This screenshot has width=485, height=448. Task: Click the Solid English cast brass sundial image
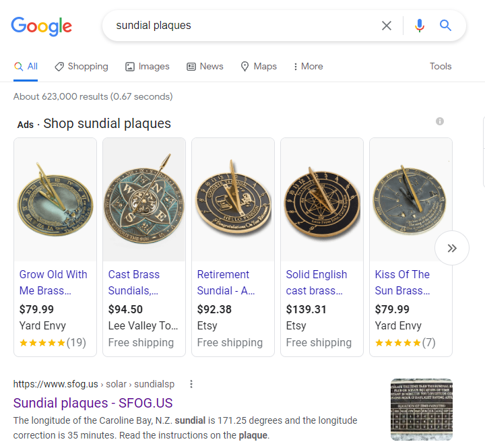(x=322, y=199)
